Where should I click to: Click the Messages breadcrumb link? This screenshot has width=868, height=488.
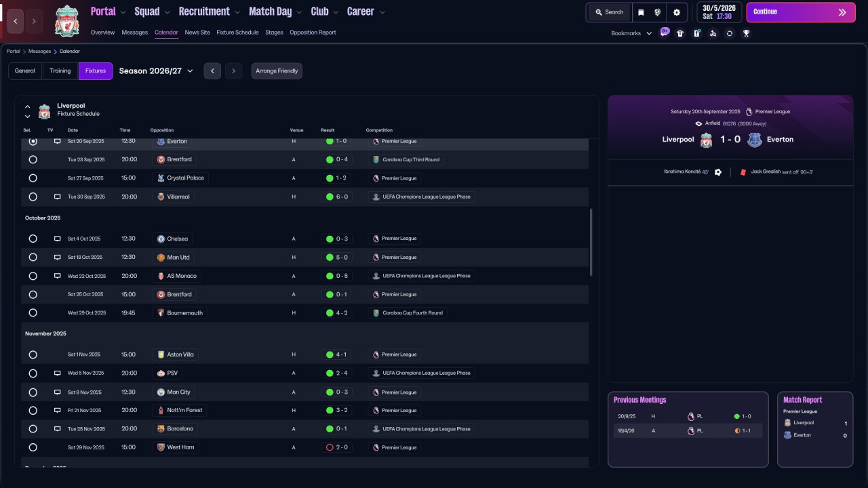coord(39,52)
